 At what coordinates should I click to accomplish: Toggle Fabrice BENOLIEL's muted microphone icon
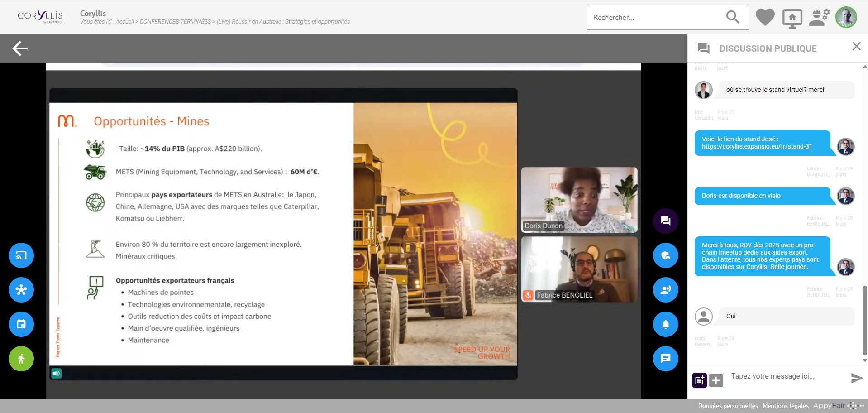tap(528, 295)
